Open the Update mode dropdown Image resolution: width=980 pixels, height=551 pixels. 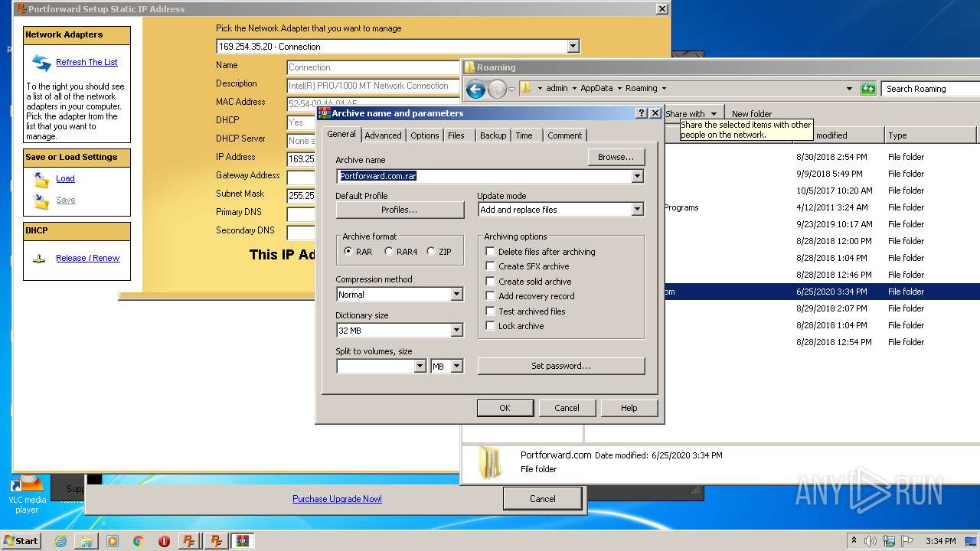coord(637,210)
